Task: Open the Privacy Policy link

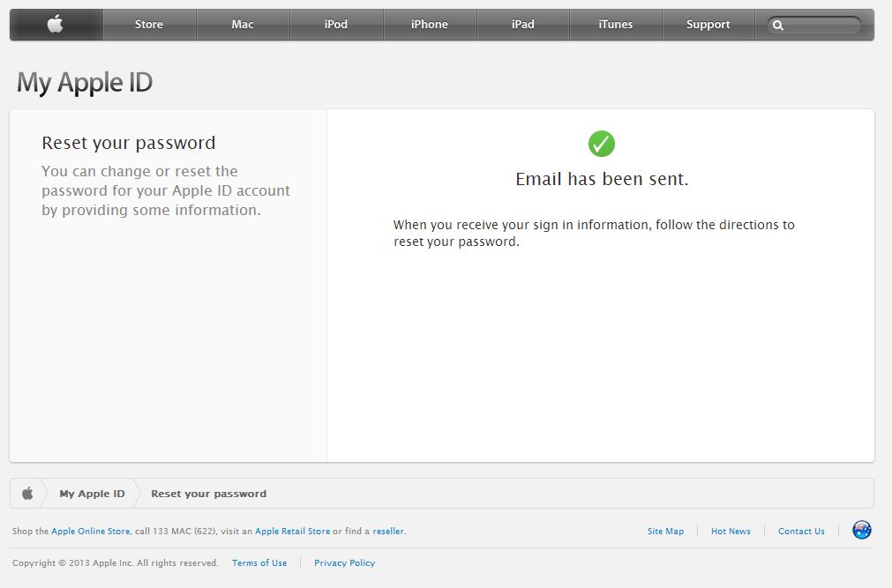Action: click(x=345, y=563)
